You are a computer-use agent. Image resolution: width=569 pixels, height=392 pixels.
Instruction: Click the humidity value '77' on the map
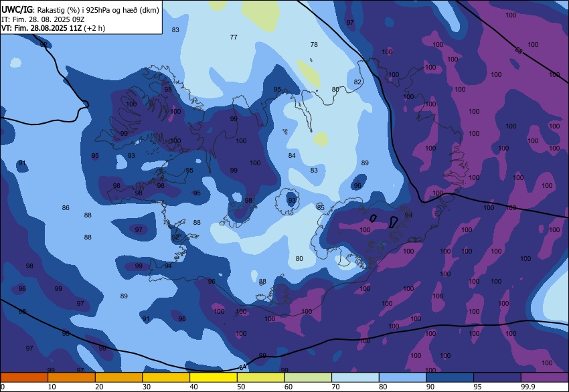pyautogui.click(x=234, y=37)
